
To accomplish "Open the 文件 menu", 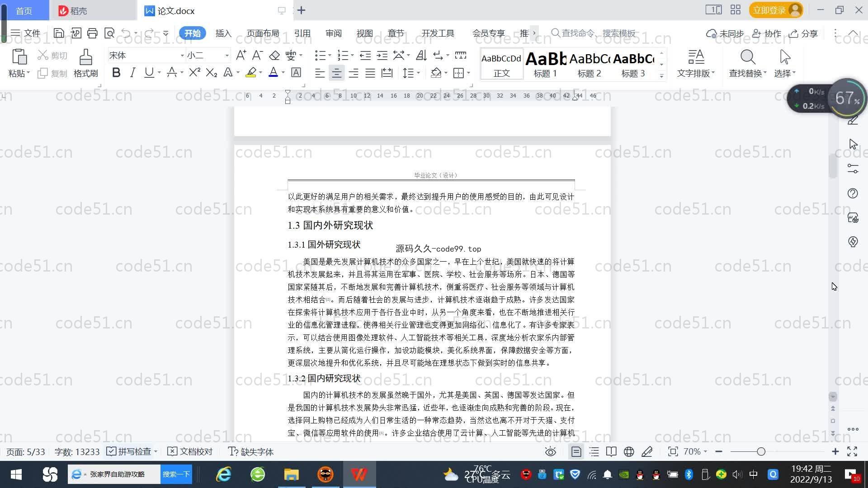I will tap(26, 33).
